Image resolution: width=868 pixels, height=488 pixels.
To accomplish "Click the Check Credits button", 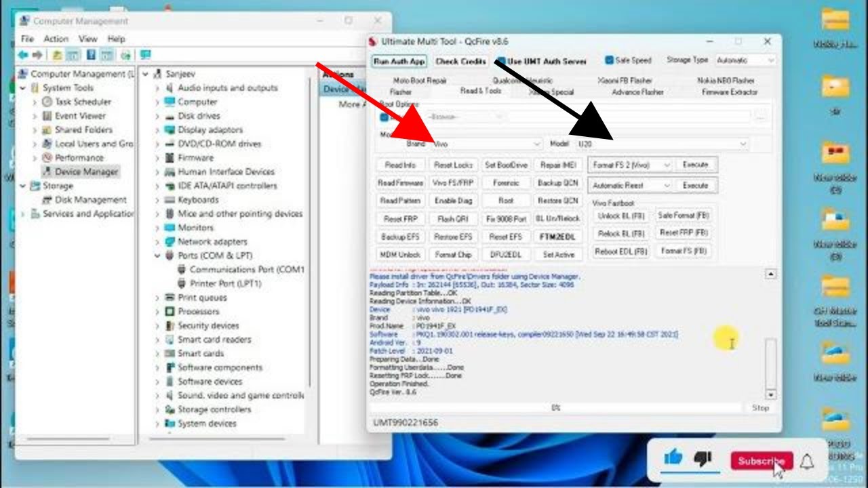I will tap(461, 61).
